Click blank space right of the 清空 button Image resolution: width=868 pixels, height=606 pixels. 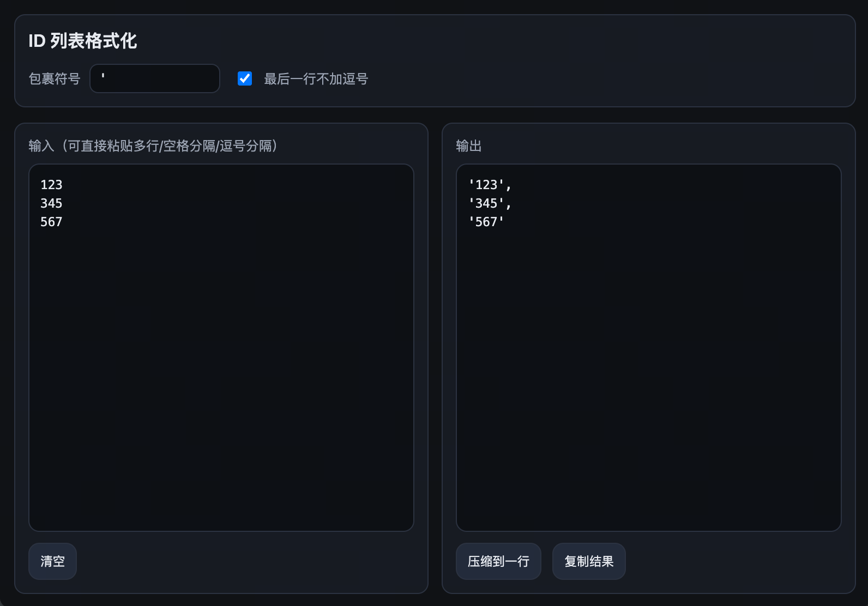click(245, 561)
